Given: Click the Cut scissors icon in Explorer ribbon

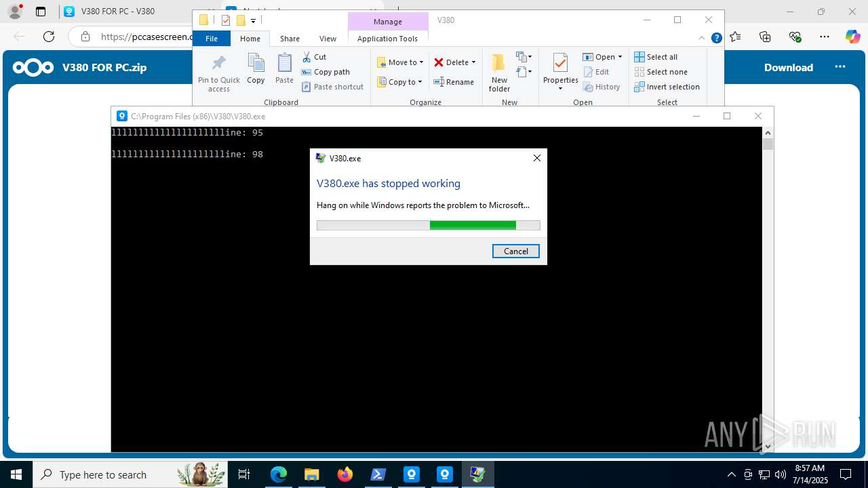Looking at the screenshot, I should [307, 57].
